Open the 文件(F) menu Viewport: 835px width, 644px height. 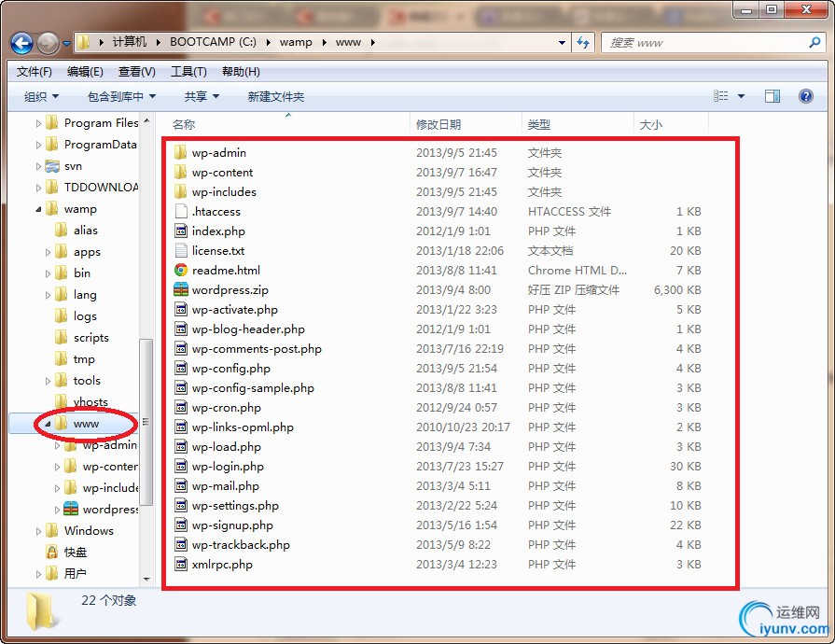point(35,71)
